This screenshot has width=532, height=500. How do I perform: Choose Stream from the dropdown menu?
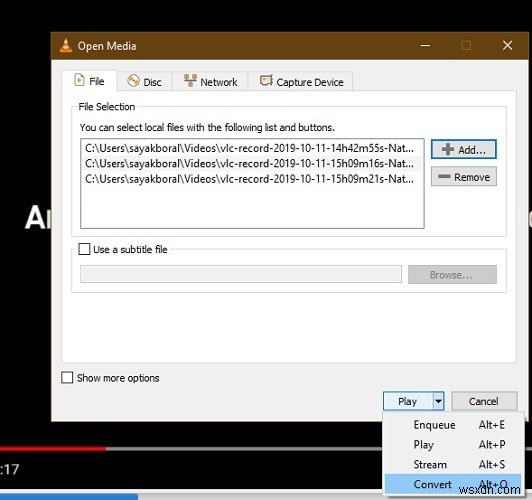(453, 464)
